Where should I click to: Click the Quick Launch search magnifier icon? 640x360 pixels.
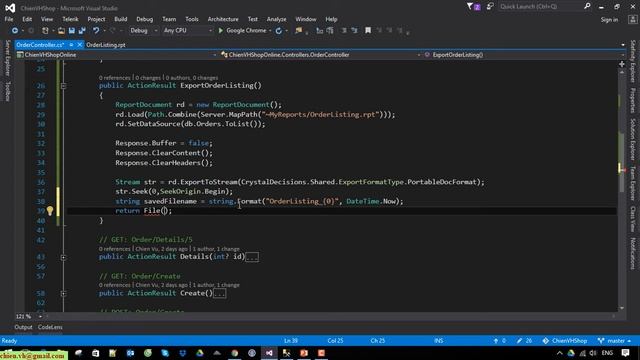[587, 6]
